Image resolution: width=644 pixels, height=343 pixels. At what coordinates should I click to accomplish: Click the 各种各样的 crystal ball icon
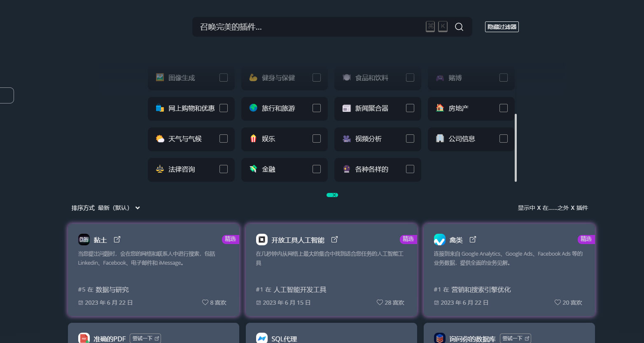point(347,169)
